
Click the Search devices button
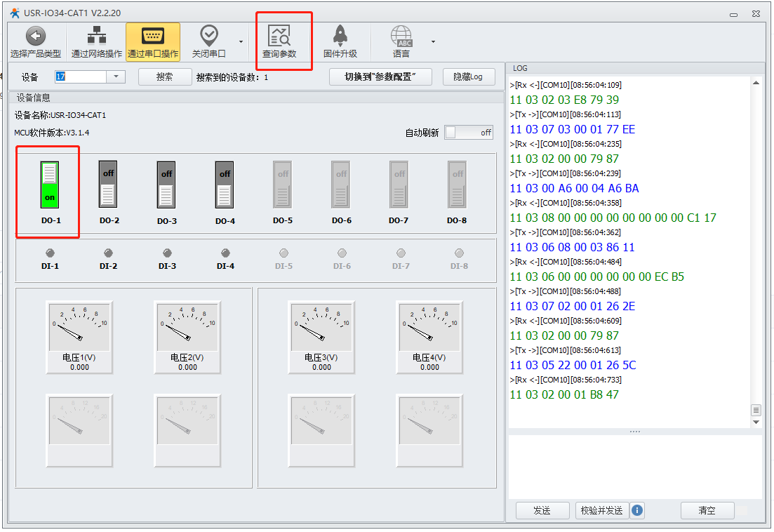165,77
